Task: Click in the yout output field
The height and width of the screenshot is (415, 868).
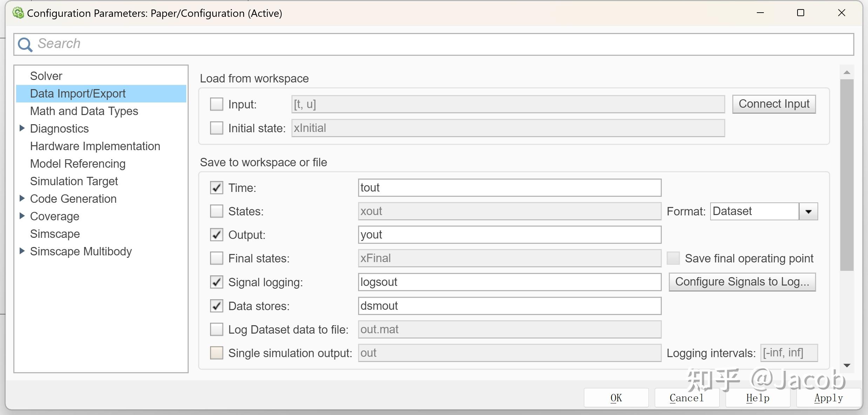Action: [509, 235]
